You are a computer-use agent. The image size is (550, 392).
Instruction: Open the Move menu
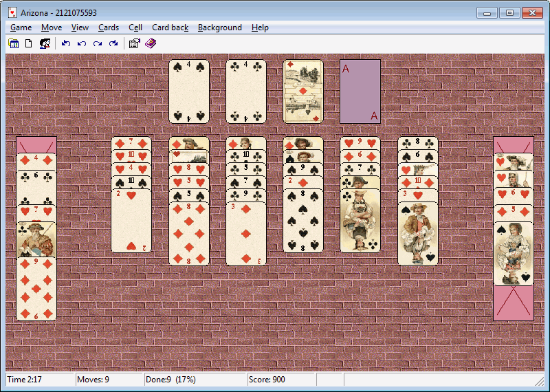coord(52,28)
